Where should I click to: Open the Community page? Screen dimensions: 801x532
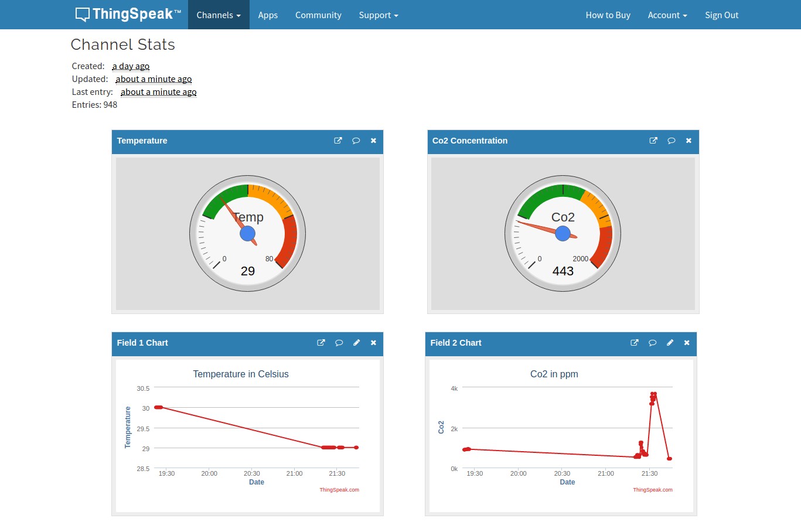click(x=318, y=15)
